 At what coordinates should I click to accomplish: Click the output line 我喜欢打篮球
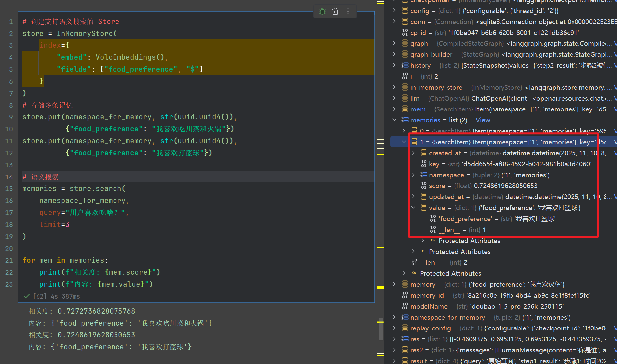110,347
